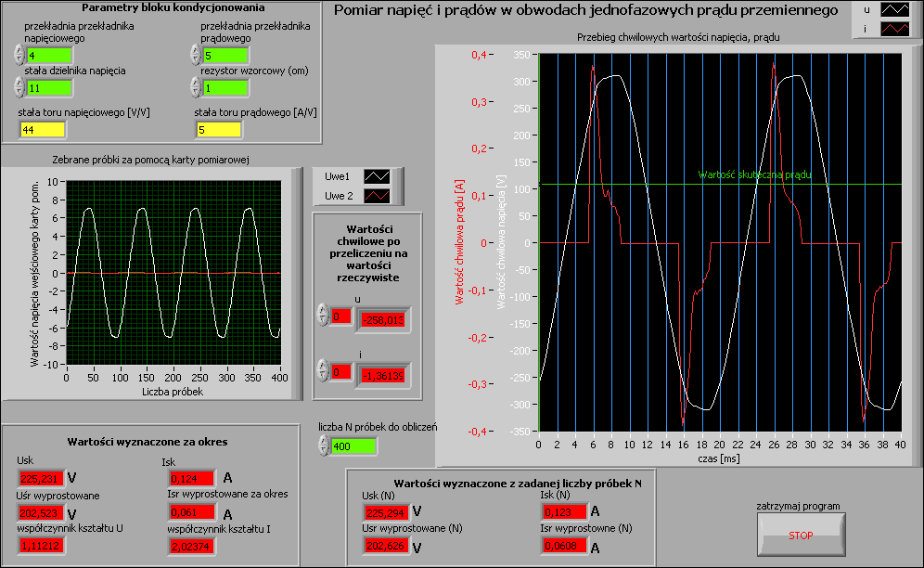The width and height of the screenshot is (924, 568).
Task: Click the Uwe 2 red legend icon
Action: pos(379,196)
